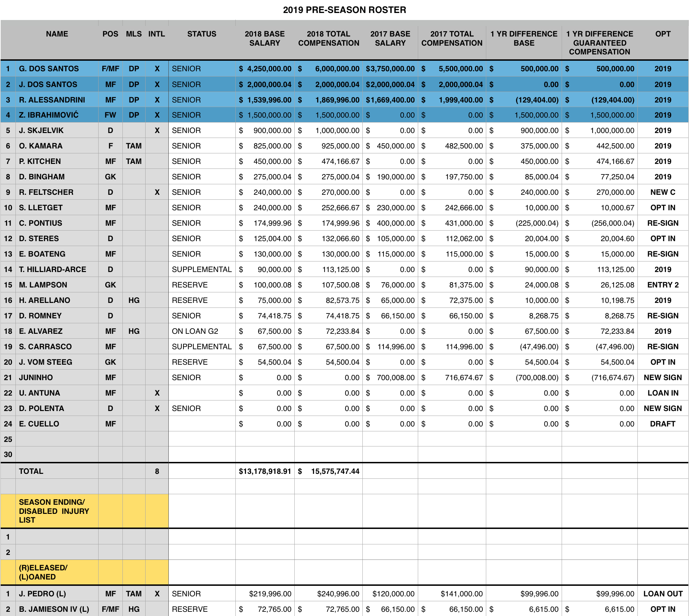Click RESERVE status for M. LAMPSON

tap(202, 285)
